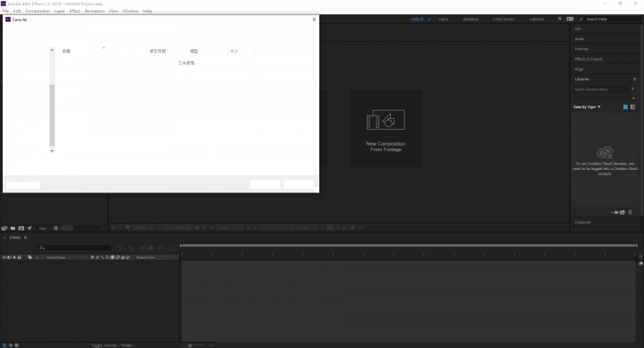Open the Graph Editor in timeline
This screenshot has width=644, height=348.
(171, 248)
